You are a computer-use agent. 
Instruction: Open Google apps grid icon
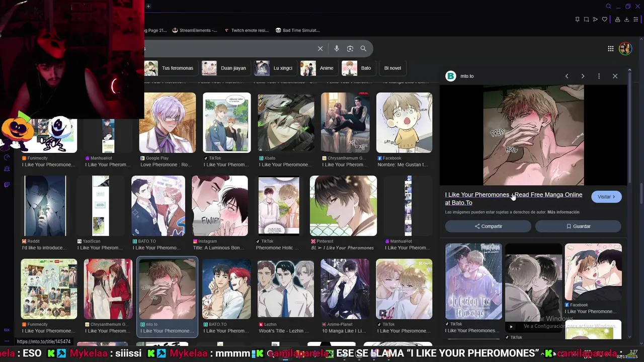click(x=610, y=49)
